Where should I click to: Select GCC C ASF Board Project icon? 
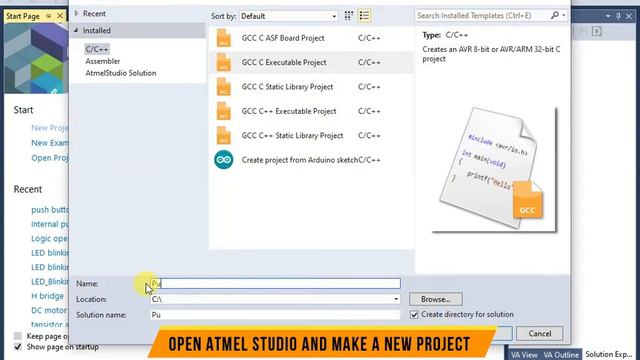[x=224, y=38]
